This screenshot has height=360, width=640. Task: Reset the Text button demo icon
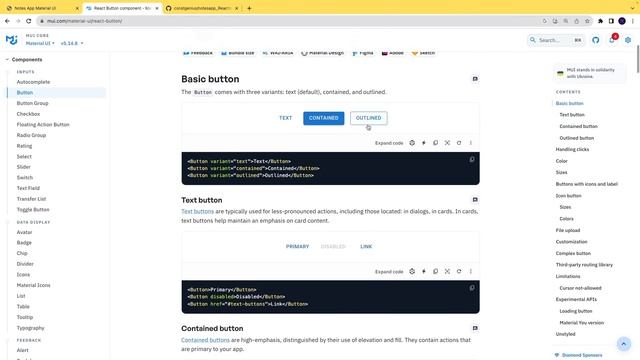[459, 271]
